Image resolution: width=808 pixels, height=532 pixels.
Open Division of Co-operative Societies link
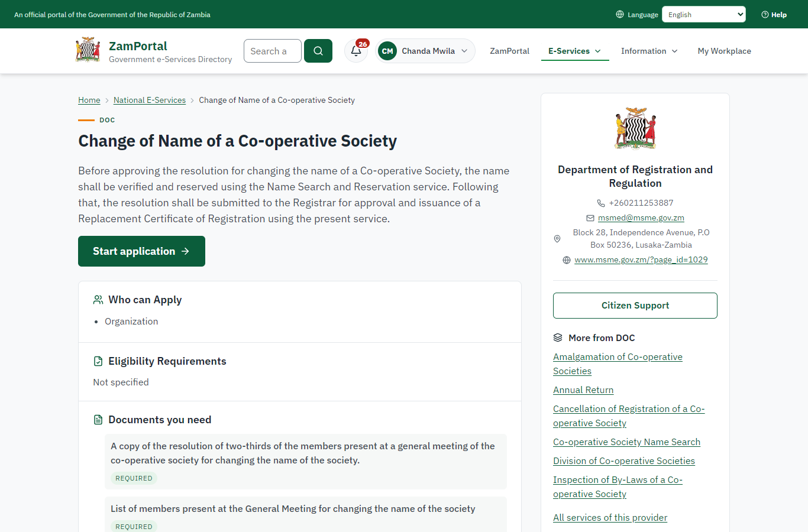tap(624, 461)
